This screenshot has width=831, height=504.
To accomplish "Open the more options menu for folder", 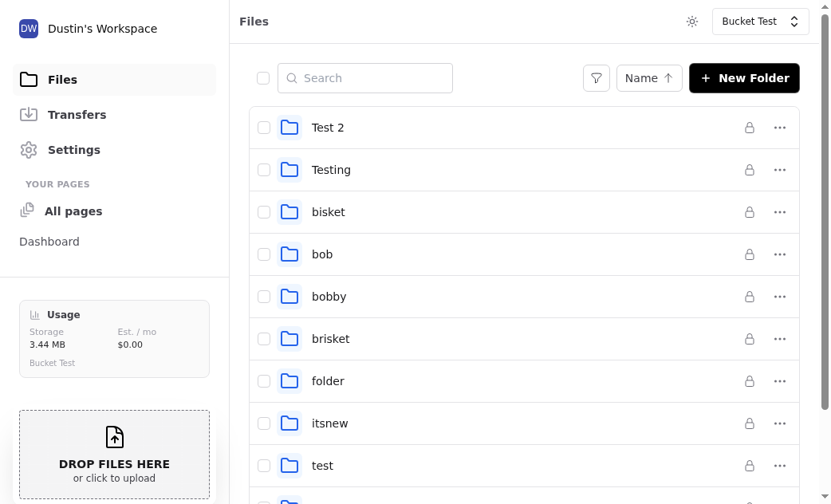I will click(x=780, y=381).
